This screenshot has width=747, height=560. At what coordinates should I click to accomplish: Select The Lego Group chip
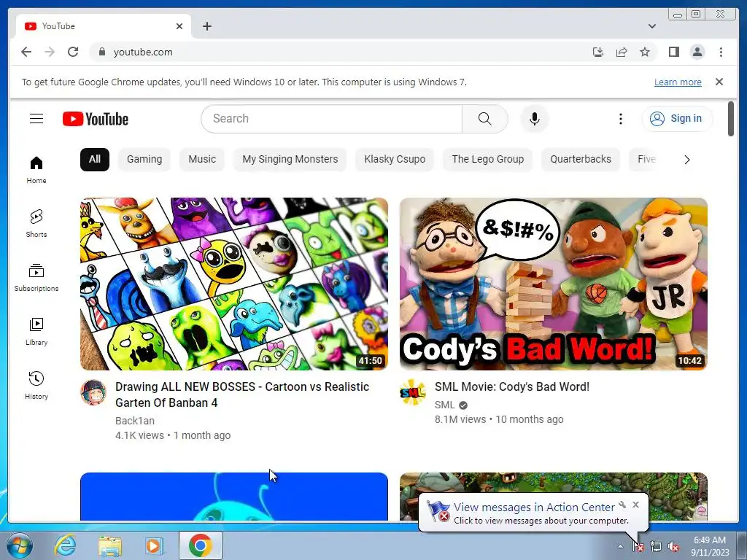[488, 159]
